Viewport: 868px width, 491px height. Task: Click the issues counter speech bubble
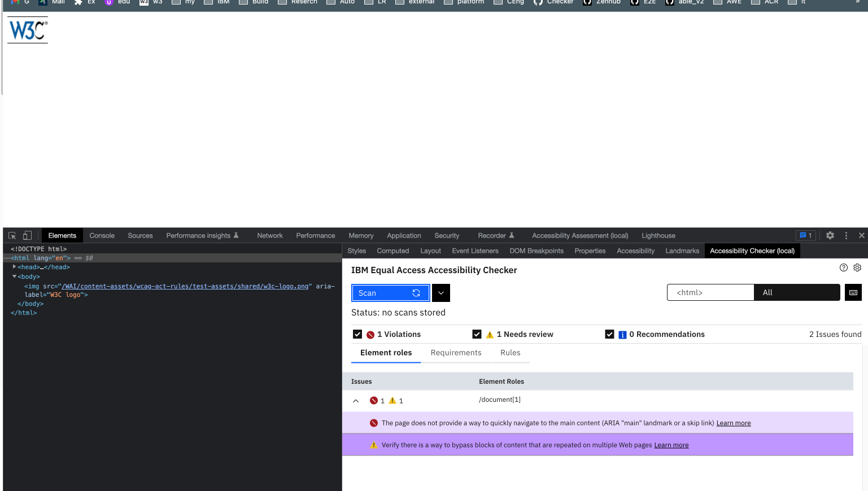[805, 235]
